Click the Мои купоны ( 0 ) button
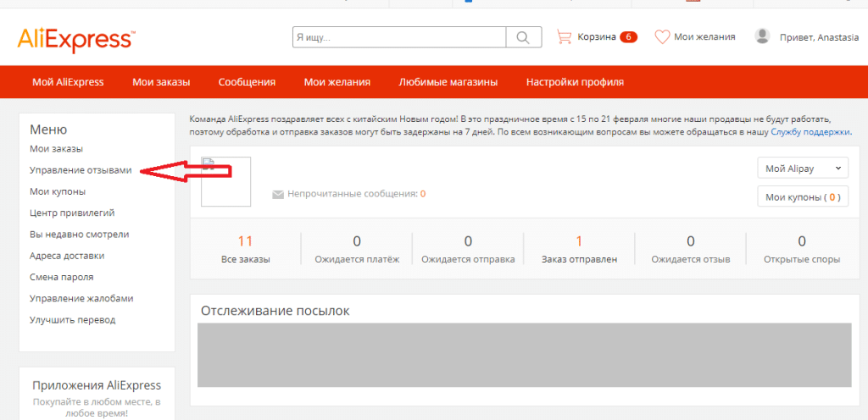The width and height of the screenshot is (868, 420). [803, 196]
